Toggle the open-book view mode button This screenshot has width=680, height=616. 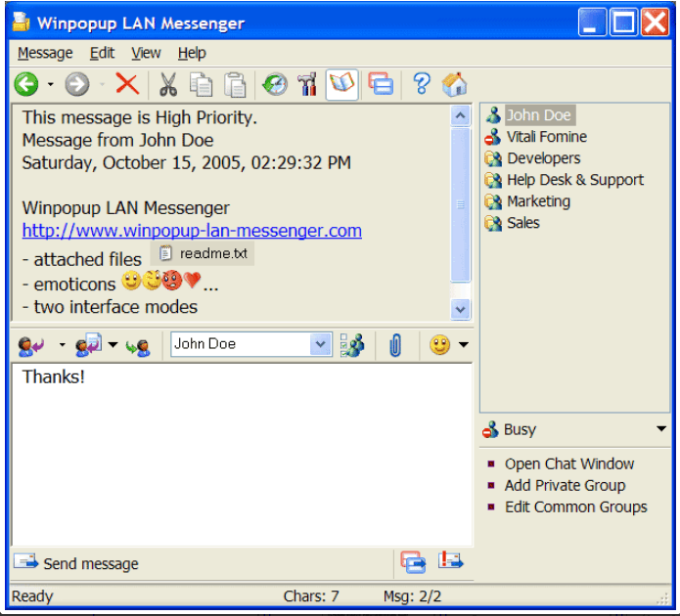[341, 85]
